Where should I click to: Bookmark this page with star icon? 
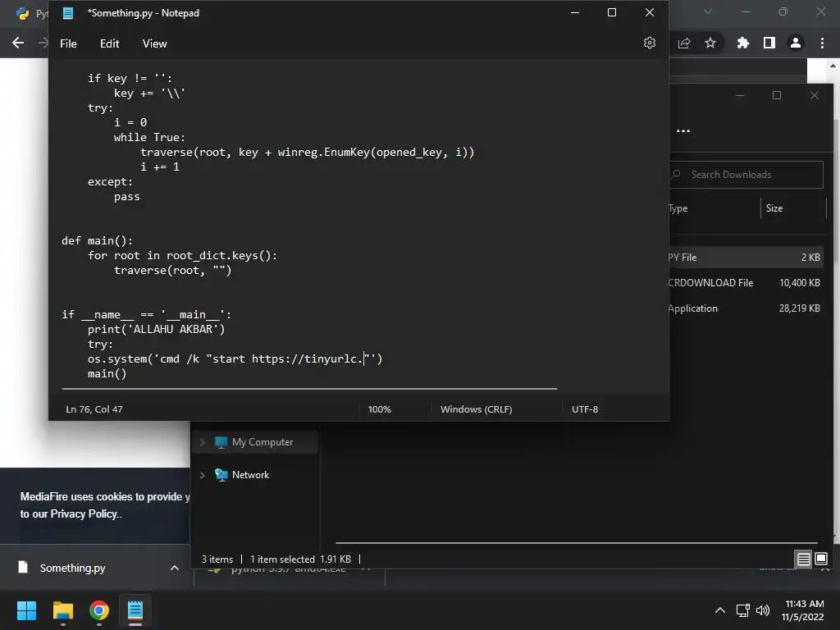click(x=710, y=43)
